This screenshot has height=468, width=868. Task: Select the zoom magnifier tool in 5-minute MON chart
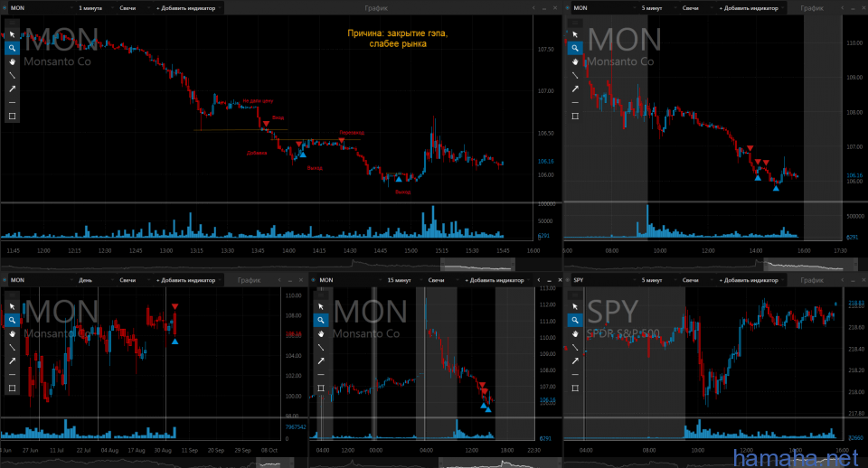(575, 48)
